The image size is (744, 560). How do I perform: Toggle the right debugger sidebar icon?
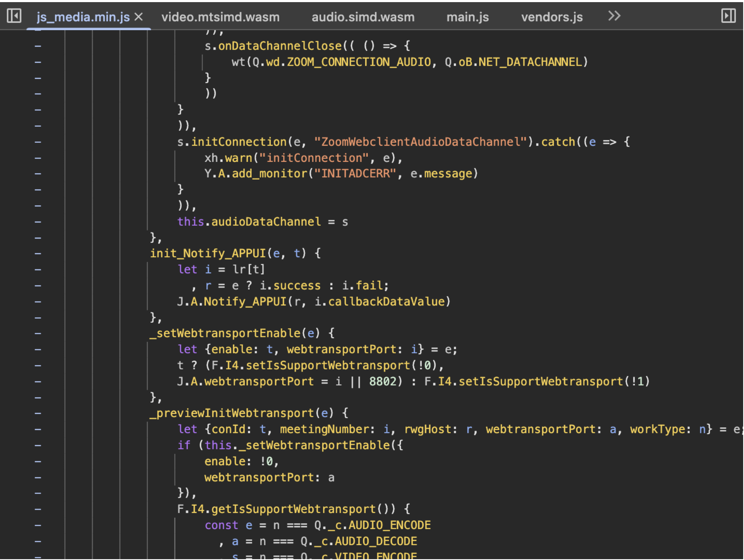click(728, 16)
